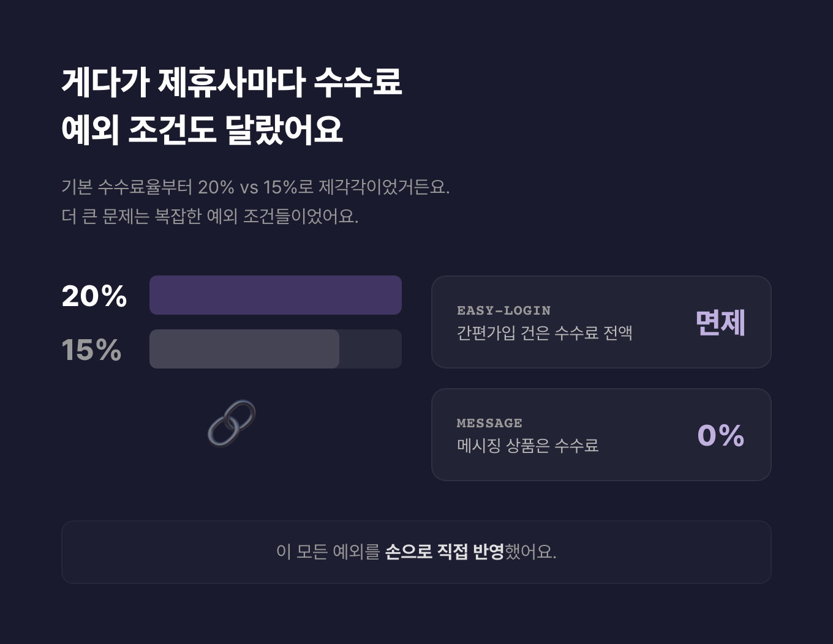Image resolution: width=833 pixels, height=644 pixels.
Task: Click the subtitle line "더 큰 문제는"
Action: pyautogui.click(x=209, y=216)
